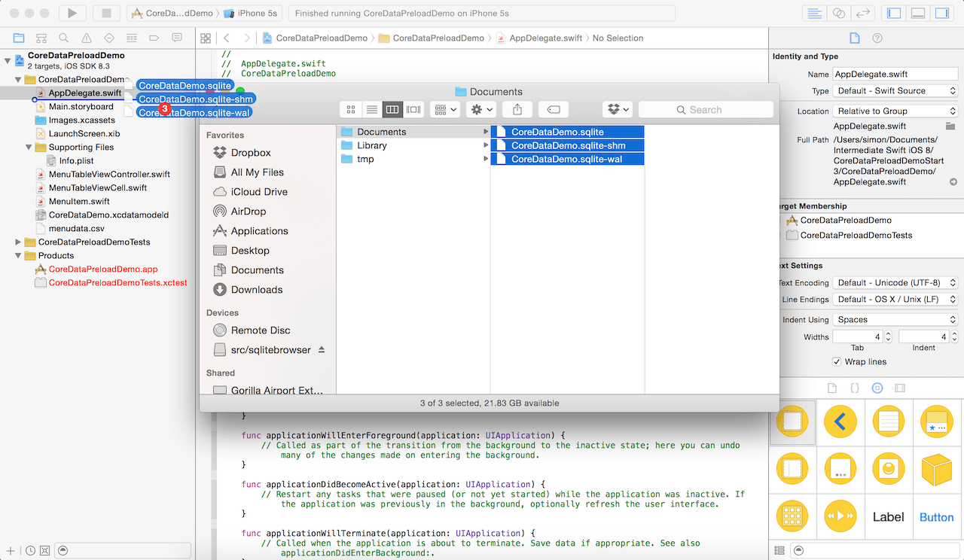Image resolution: width=964 pixels, height=560 pixels.
Task: Expand the CoreDataPreloadDemoTests group
Action: [18, 242]
